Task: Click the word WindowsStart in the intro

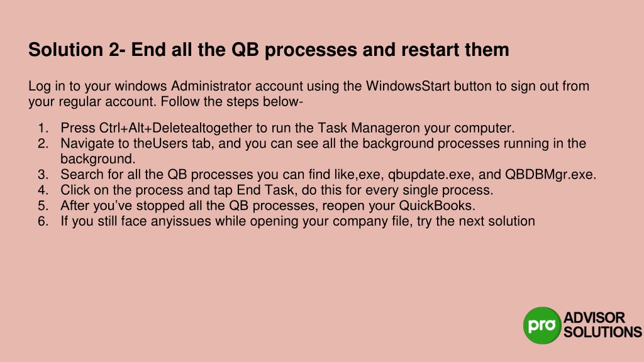Action: (408, 86)
